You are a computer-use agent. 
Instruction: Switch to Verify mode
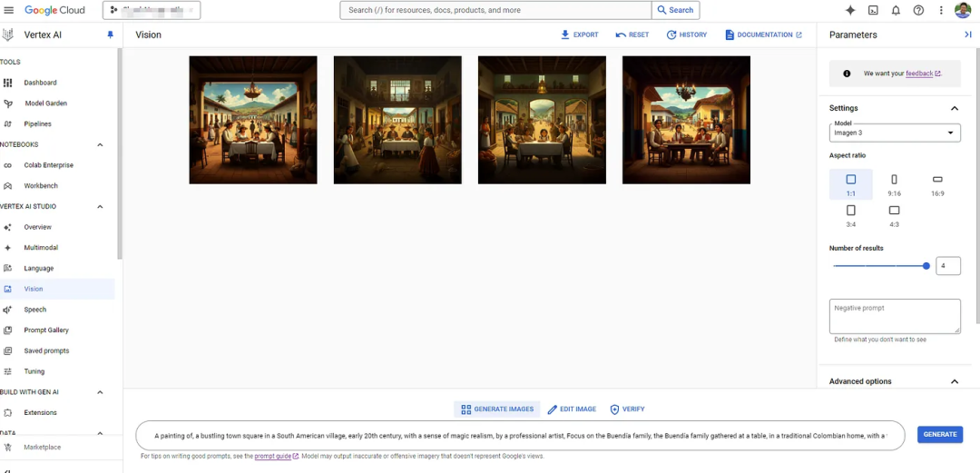[x=628, y=409]
